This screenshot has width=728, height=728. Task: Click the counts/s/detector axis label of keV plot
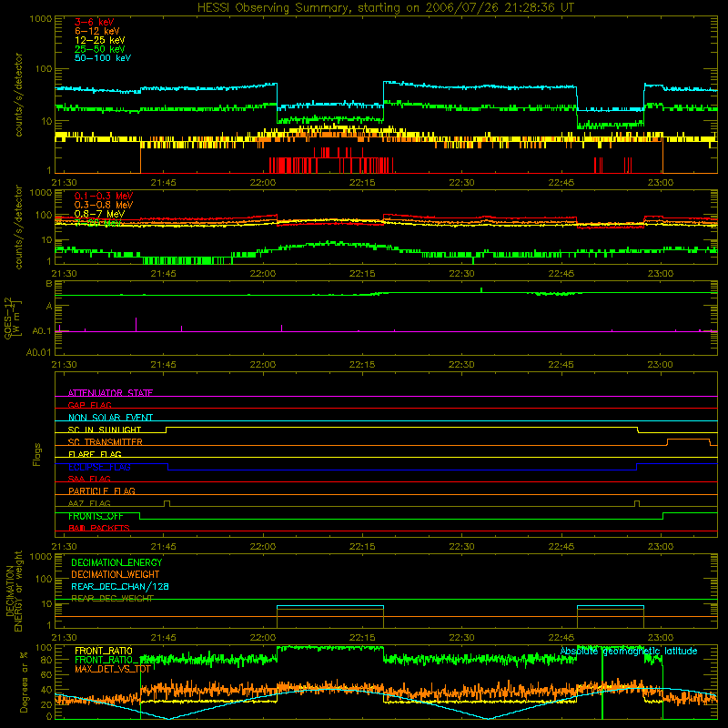pyautogui.click(x=18, y=95)
